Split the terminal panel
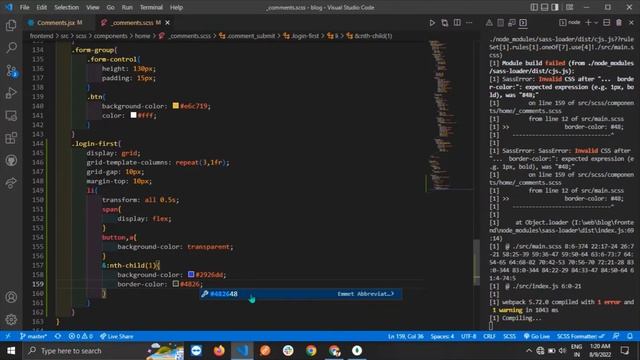The width and height of the screenshot is (640, 360). pyautogui.click(x=607, y=23)
